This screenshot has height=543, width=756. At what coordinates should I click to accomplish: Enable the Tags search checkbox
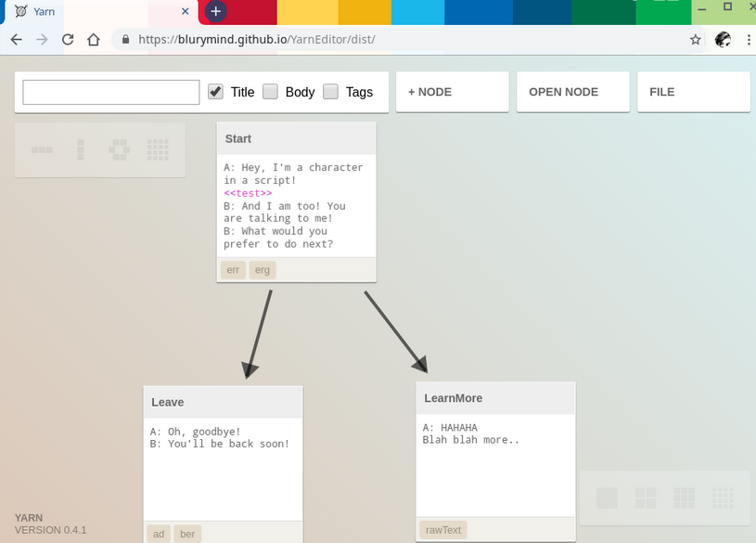click(x=330, y=92)
